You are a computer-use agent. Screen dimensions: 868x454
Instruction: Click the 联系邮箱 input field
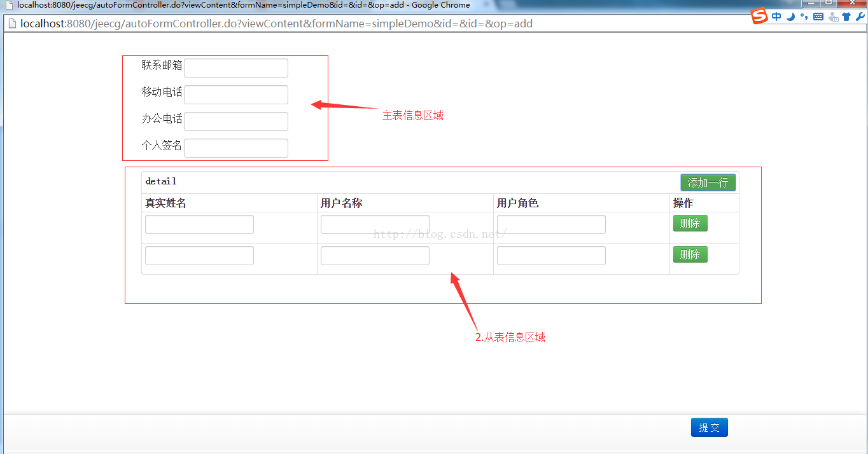[x=236, y=68]
